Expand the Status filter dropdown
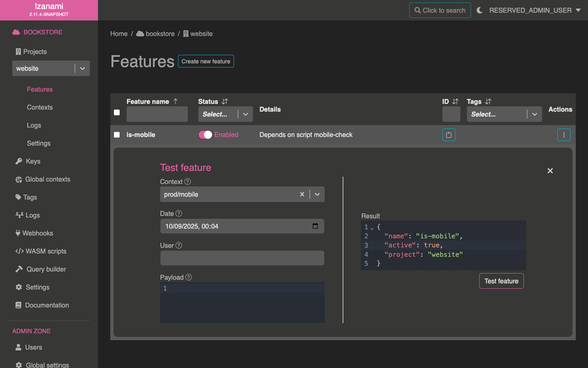Screen dimensions: 588x368 (x=245, y=114)
